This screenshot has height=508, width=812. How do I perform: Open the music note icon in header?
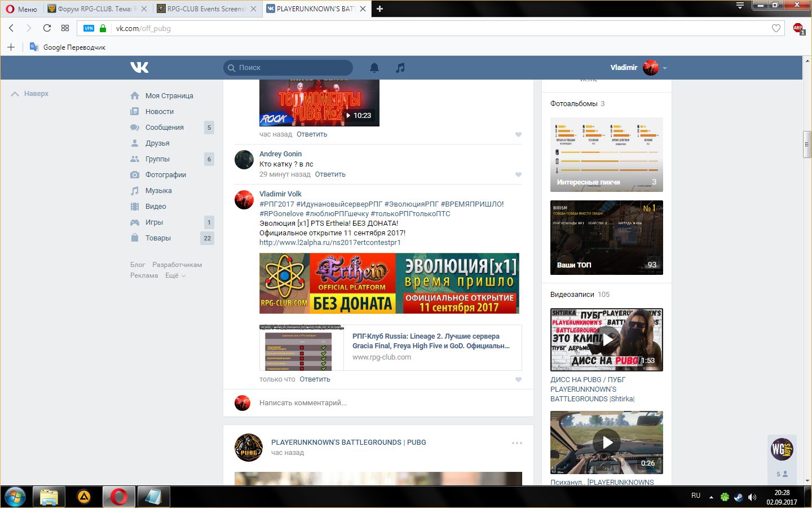[400, 68]
